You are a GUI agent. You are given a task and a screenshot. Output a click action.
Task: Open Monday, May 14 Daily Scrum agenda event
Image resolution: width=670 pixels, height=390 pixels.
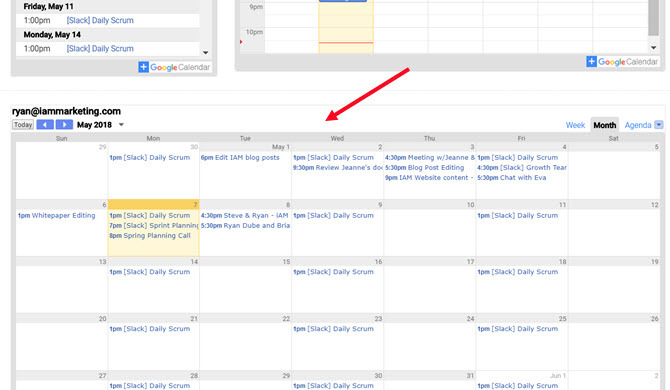(100, 49)
